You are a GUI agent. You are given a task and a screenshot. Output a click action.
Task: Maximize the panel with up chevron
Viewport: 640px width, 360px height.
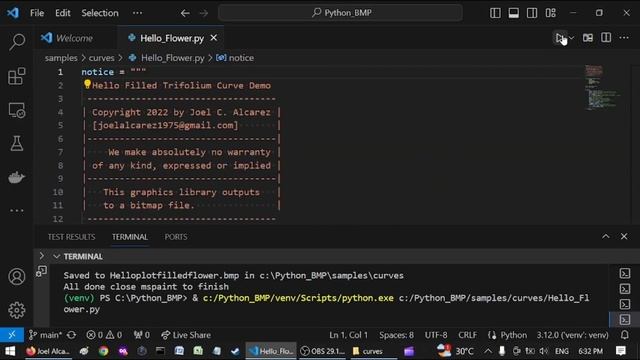click(606, 237)
